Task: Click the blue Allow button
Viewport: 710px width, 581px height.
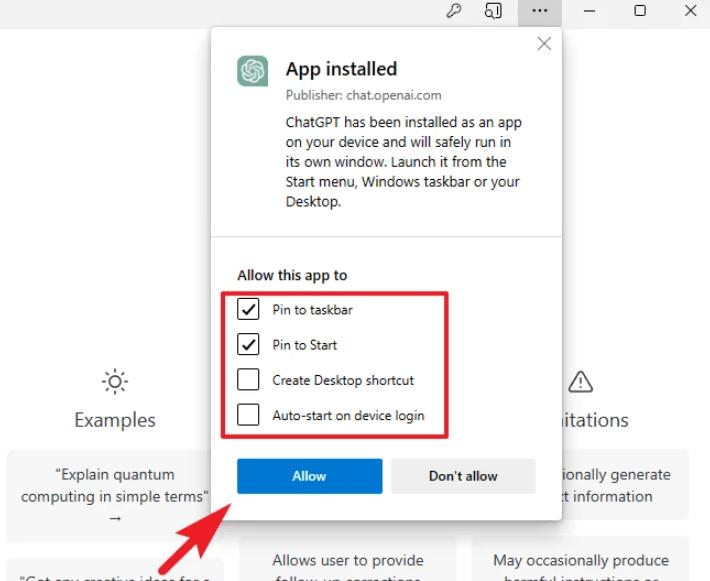Action: click(310, 476)
